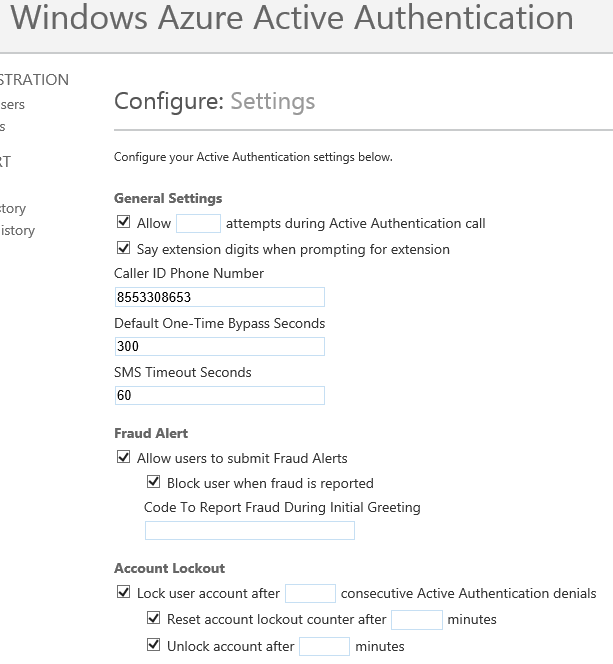Screen dimensions: 613x664
Task: Focus the reset lockout counter minutes field
Action: pyautogui.click(x=416, y=620)
